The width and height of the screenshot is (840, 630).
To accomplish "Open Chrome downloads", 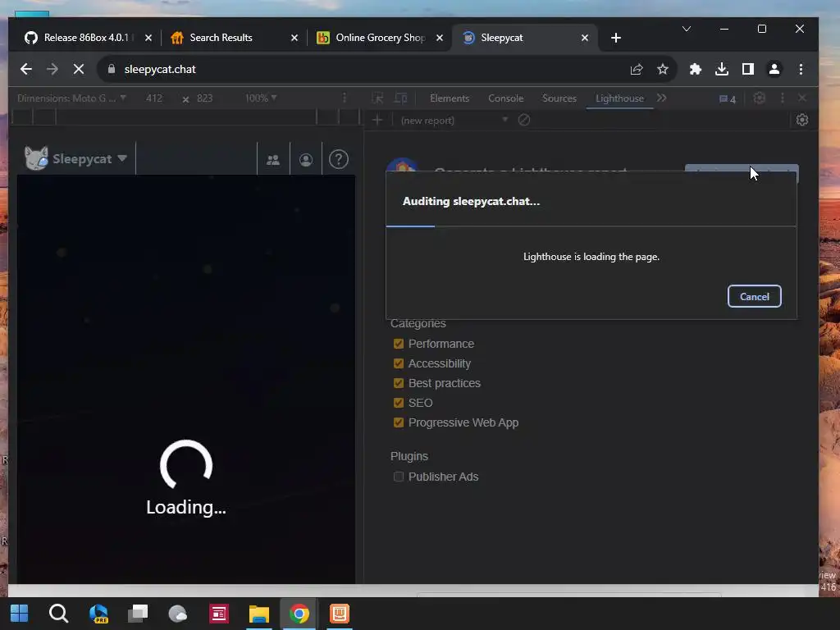I will (722, 69).
